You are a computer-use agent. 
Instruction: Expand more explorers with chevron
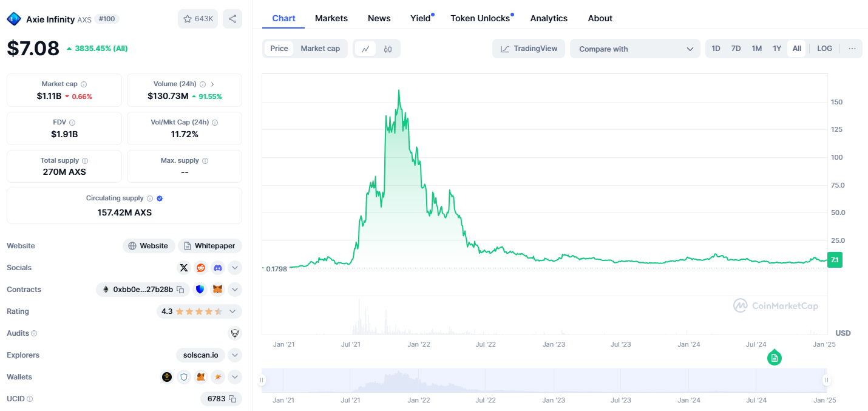click(235, 355)
